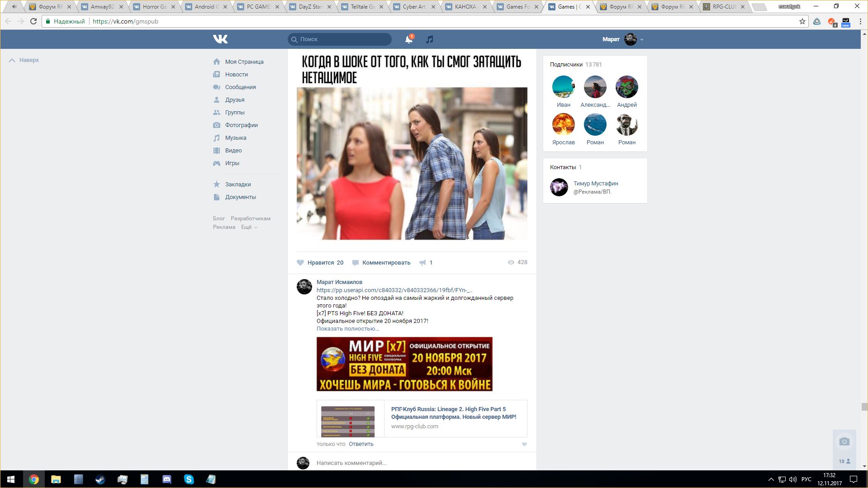Click the Наверх back-to-top link
This screenshot has height=488, width=868.
click(24, 60)
